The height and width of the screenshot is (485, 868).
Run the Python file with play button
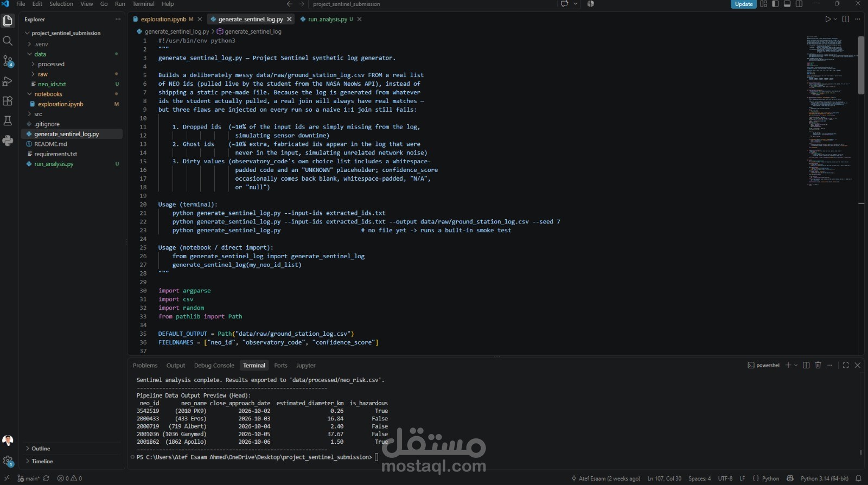(828, 19)
